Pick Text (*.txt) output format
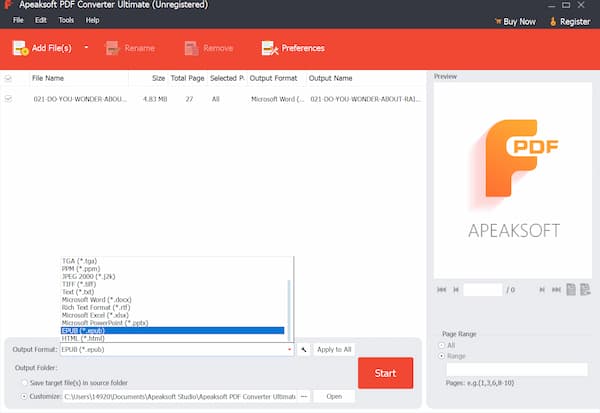 (173, 292)
